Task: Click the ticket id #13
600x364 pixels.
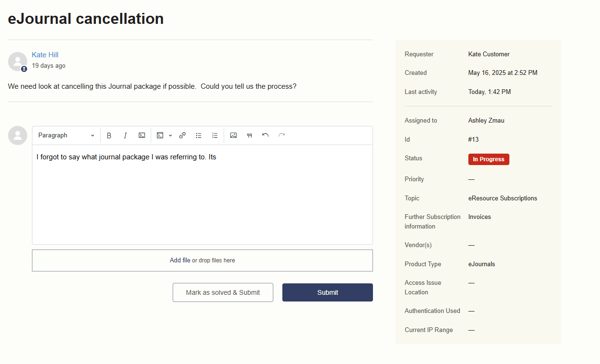Action: click(x=474, y=140)
